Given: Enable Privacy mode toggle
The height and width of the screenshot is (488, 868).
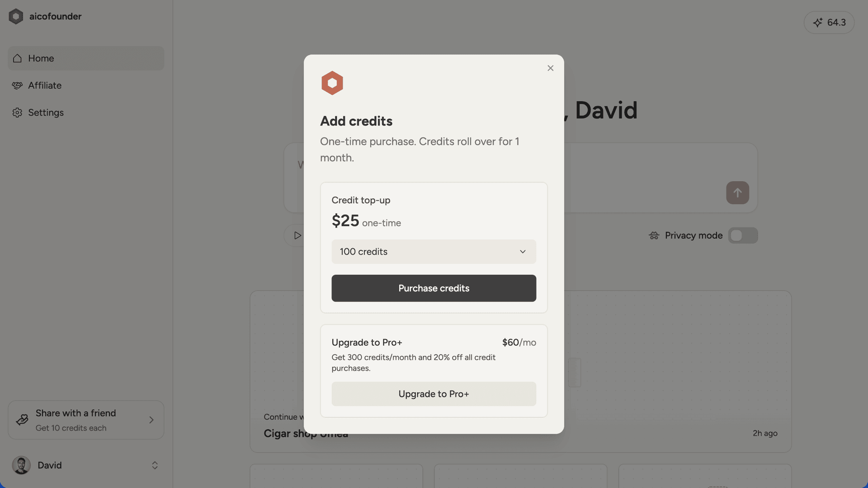Looking at the screenshot, I should click(743, 235).
